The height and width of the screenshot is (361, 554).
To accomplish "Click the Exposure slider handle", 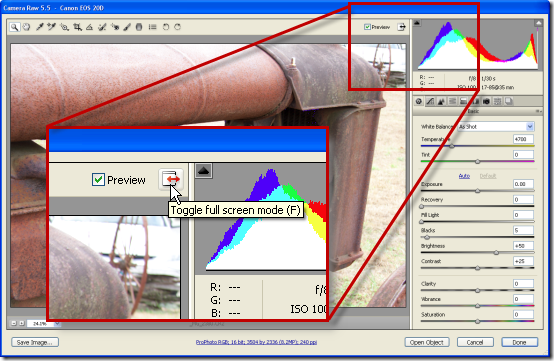I will pos(477,191).
